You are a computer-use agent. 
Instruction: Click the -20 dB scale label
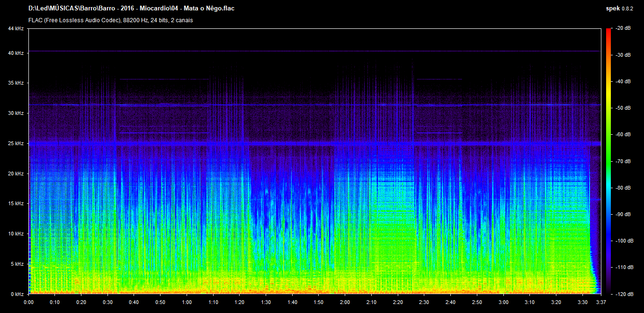point(623,28)
